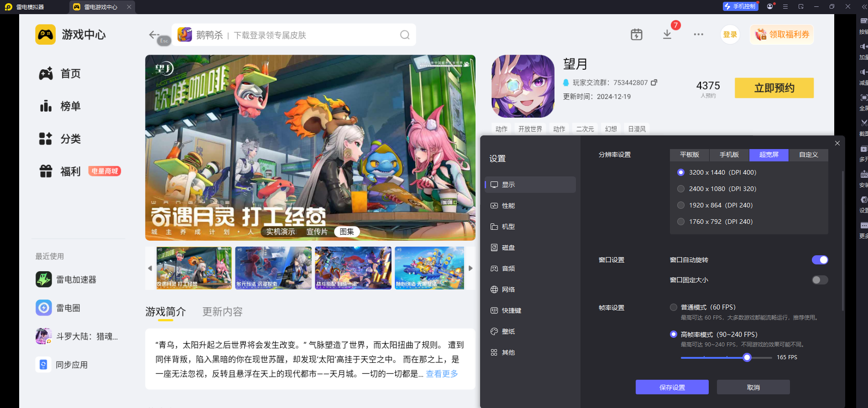
Task: Click the 手机控制 button in title bar
Action: coord(740,6)
